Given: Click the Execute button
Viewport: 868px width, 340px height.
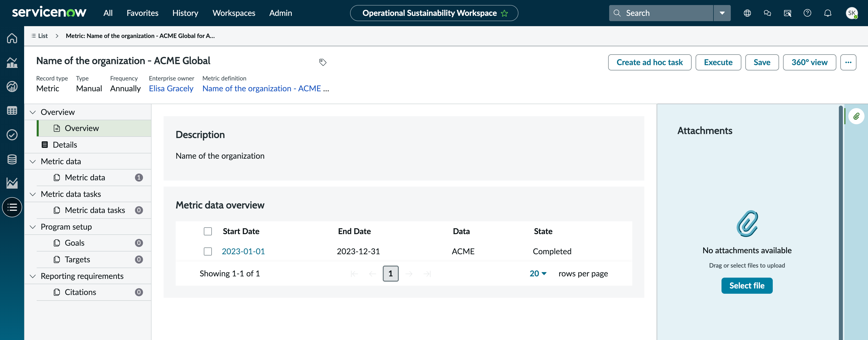Looking at the screenshot, I should [718, 62].
